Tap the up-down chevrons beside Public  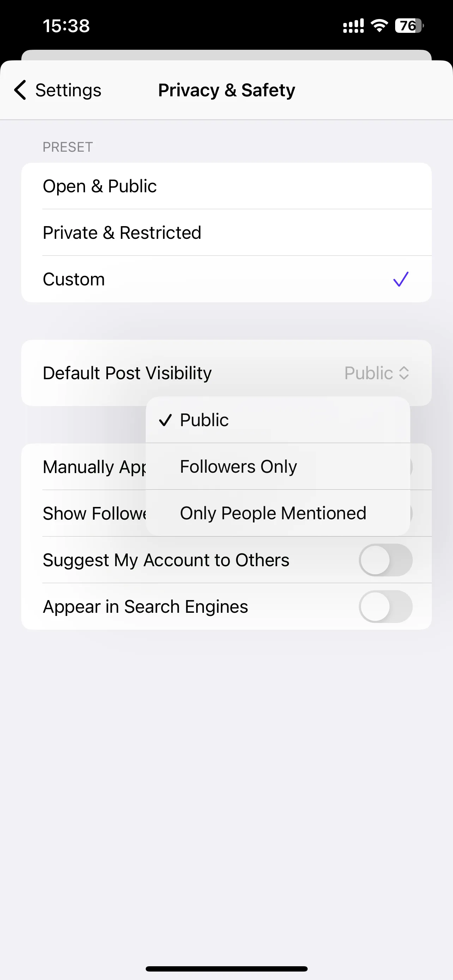[404, 373]
